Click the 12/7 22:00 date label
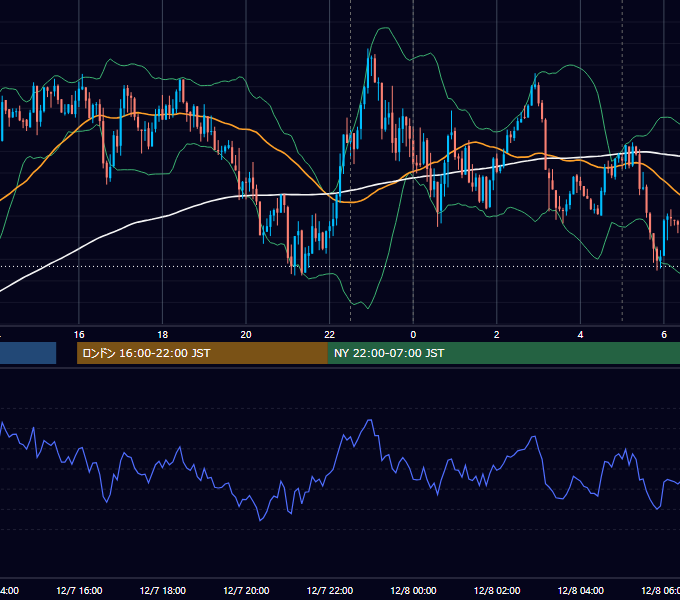Screen dimensions: 680x600 click(330, 590)
